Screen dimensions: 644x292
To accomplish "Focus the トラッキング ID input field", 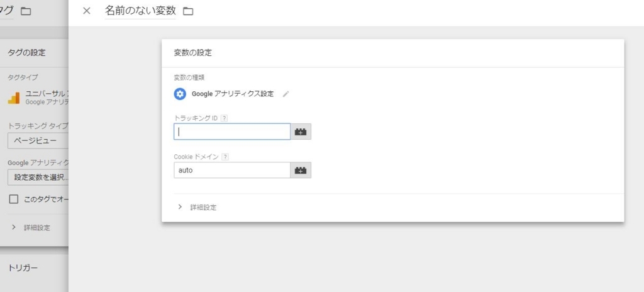I will [x=232, y=132].
